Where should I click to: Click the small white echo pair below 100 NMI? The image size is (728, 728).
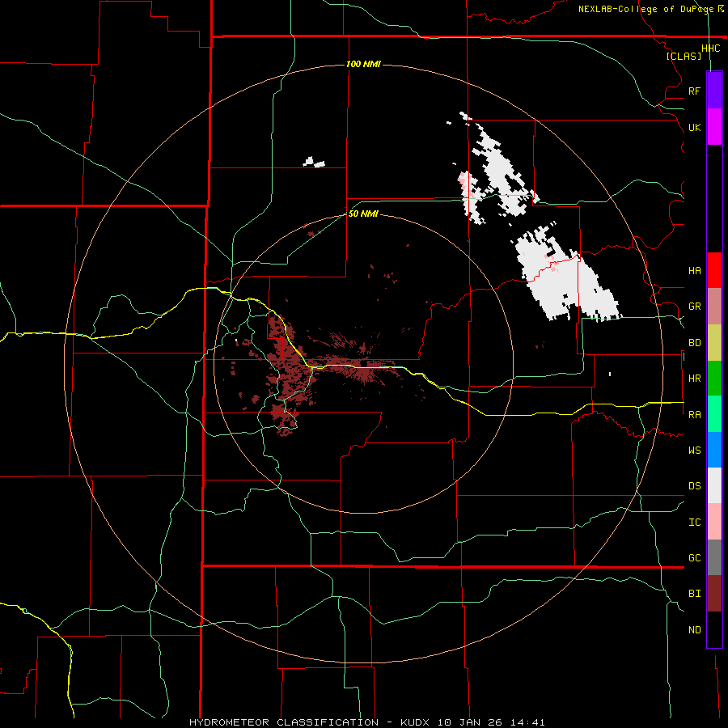click(314, 162)
